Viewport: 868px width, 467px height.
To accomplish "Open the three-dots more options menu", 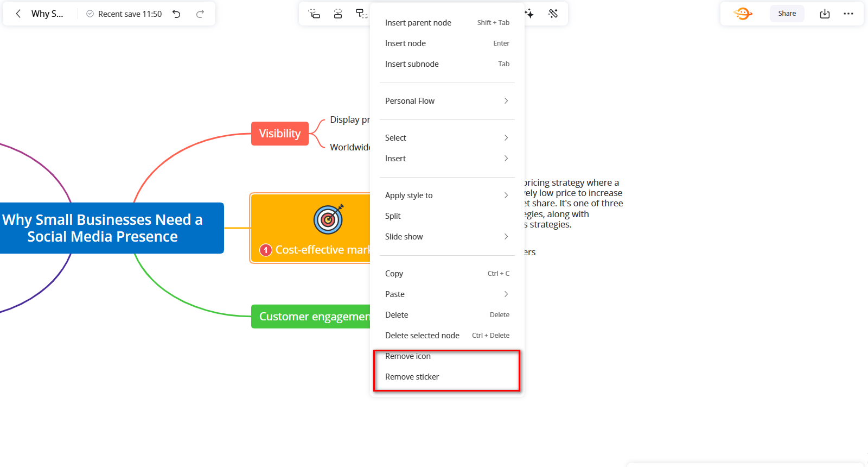I will tap(848, 14).
